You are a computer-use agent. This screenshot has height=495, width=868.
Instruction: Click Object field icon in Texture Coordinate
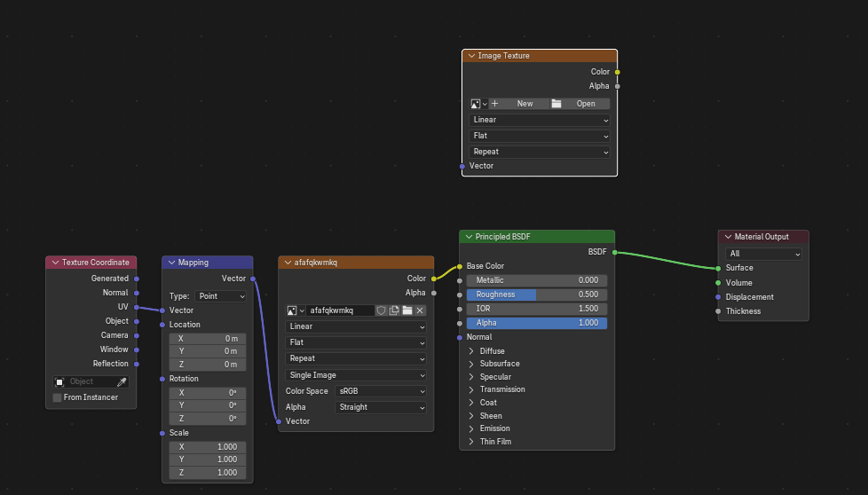(59, 382)
